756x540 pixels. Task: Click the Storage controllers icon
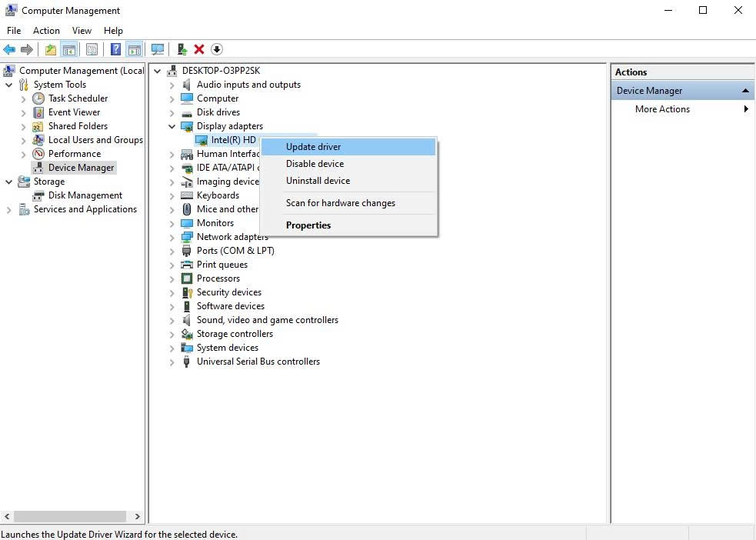[187, 334]
